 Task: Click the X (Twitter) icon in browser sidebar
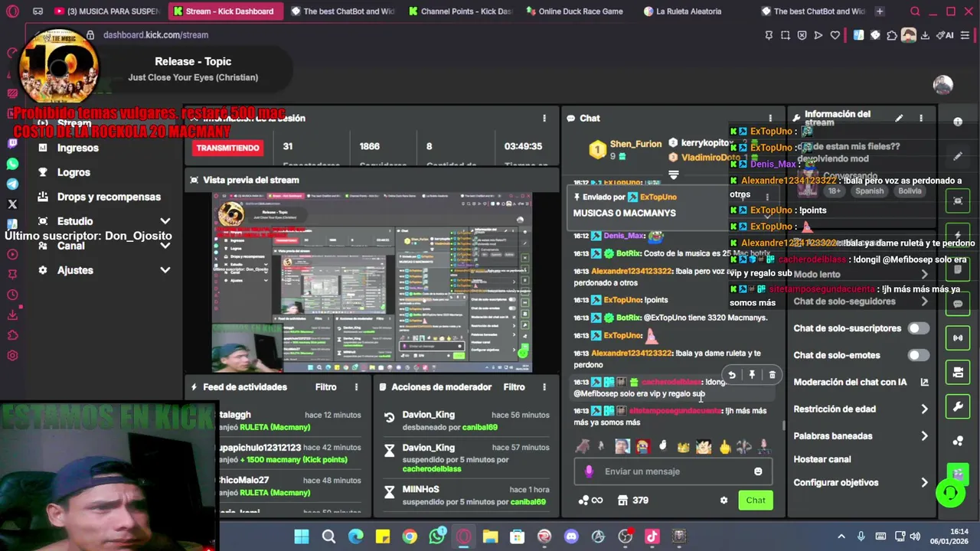12,204
